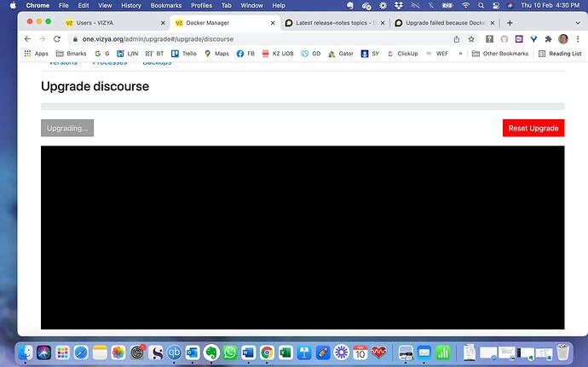
Task: Open System Preferences from the dock
Action: coord(137,353)
